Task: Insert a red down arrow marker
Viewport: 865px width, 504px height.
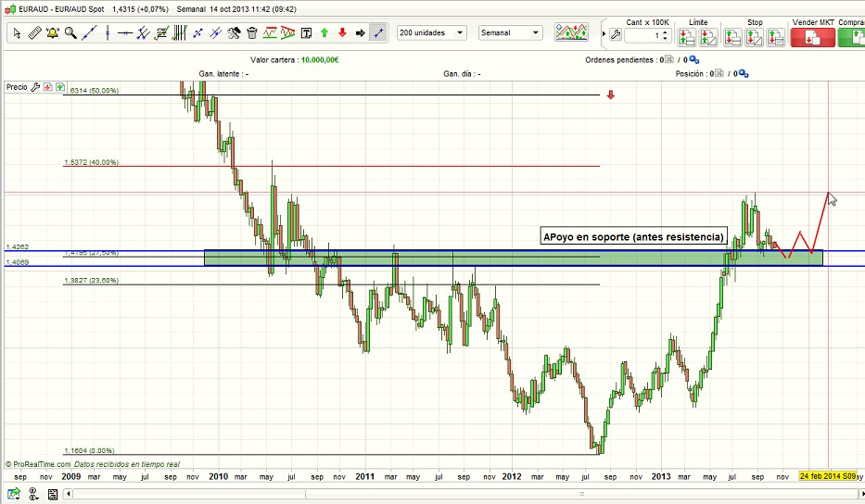Action: coord(343,33)
